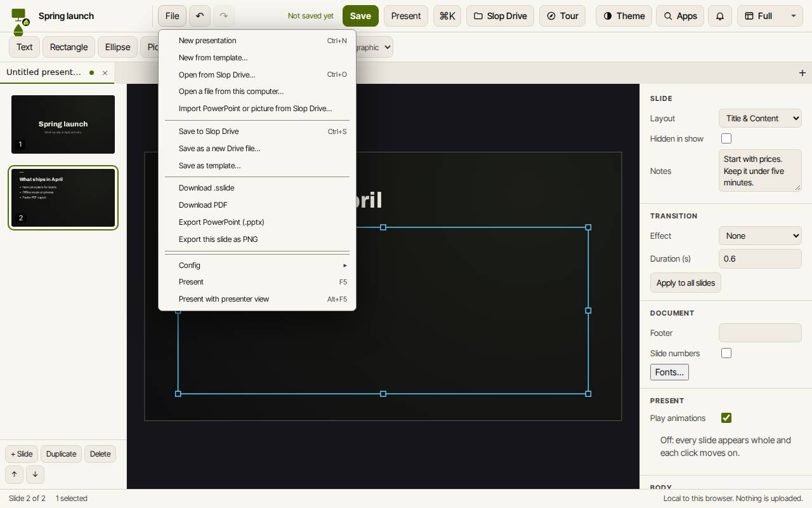The height and width of the screenshot is (508, 812).
Task: Start the Tour
Action: (562, 16)
